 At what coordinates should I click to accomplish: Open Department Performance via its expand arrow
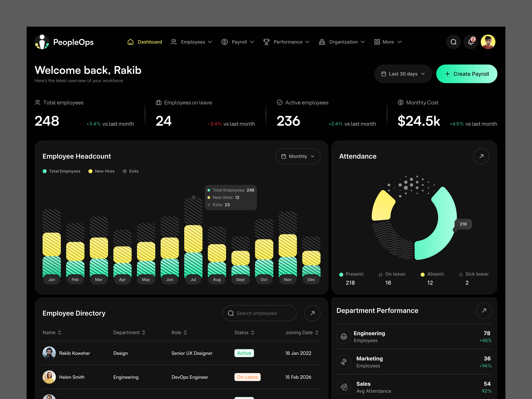tap(484, 310)
